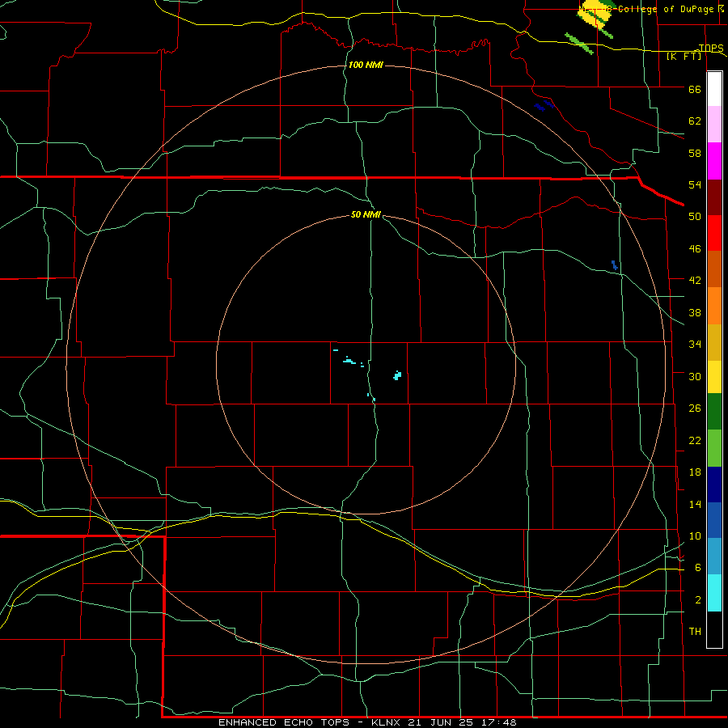Image resolution: width=728 pixels, height=728 pixels.
Task: Click the light pink legend swatch
Action: [714, 124]
